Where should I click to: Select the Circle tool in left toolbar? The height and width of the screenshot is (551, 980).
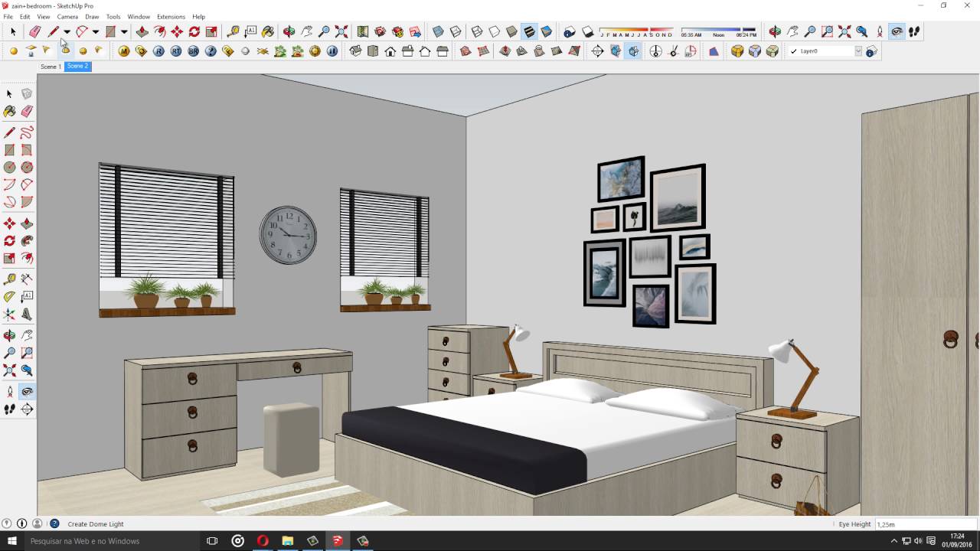tap(9, 168)
